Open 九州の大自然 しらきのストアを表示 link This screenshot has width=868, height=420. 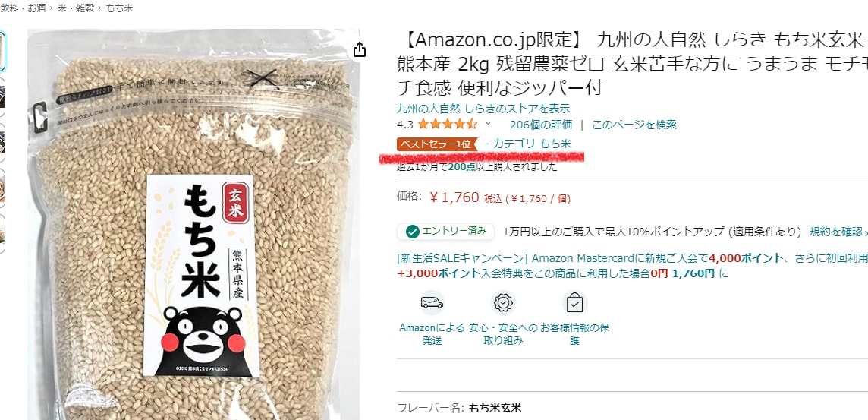(x=483, y=109)
